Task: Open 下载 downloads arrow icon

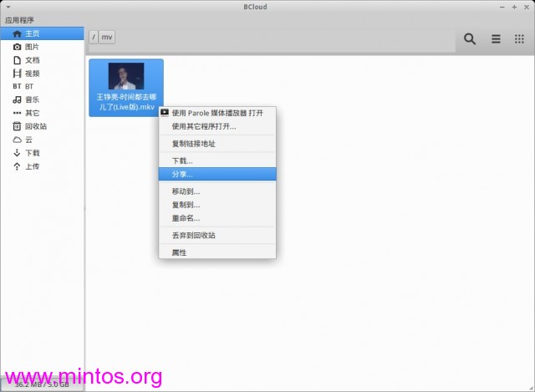Action: (17, 153)
